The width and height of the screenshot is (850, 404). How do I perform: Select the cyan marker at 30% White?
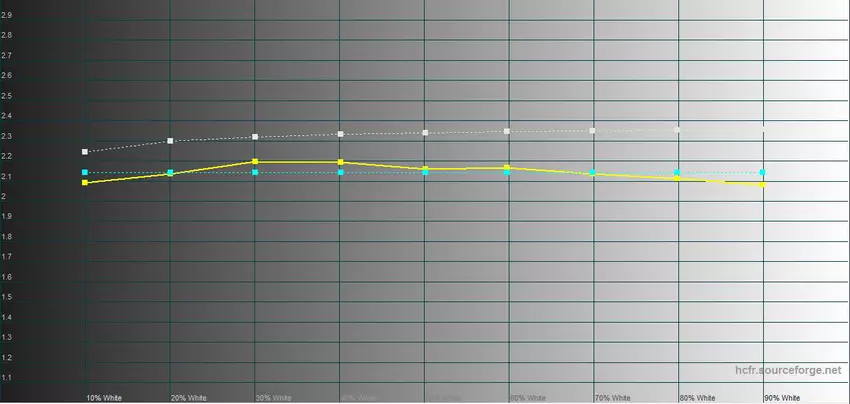[255, 173]
